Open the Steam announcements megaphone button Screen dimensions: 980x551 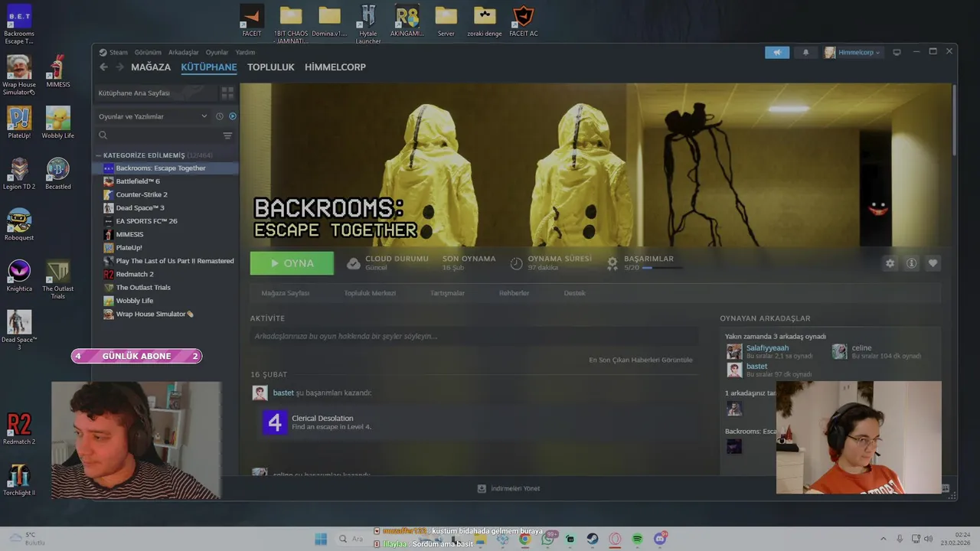click(x=776, y=52)
